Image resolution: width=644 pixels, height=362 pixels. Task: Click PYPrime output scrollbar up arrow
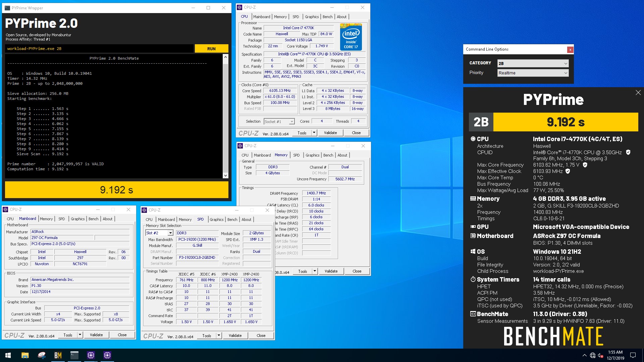225,57
